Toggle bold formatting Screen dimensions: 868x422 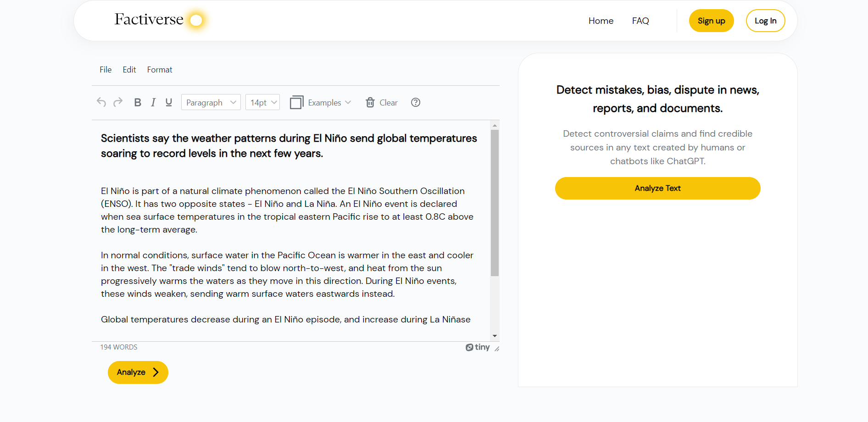(137, 102)
